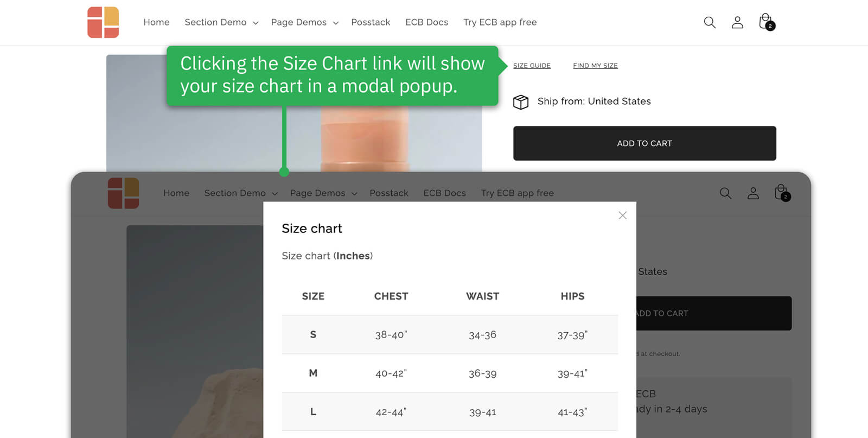Click the Find My Size link

595,66
